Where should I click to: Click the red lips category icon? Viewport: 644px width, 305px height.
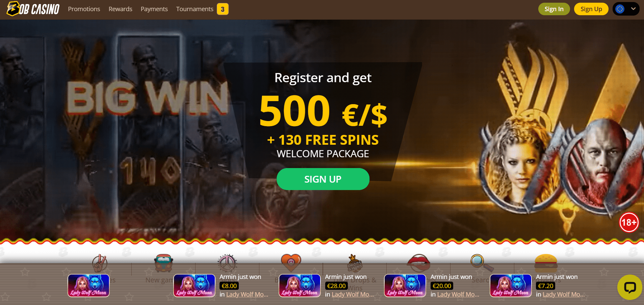(418, 263)
